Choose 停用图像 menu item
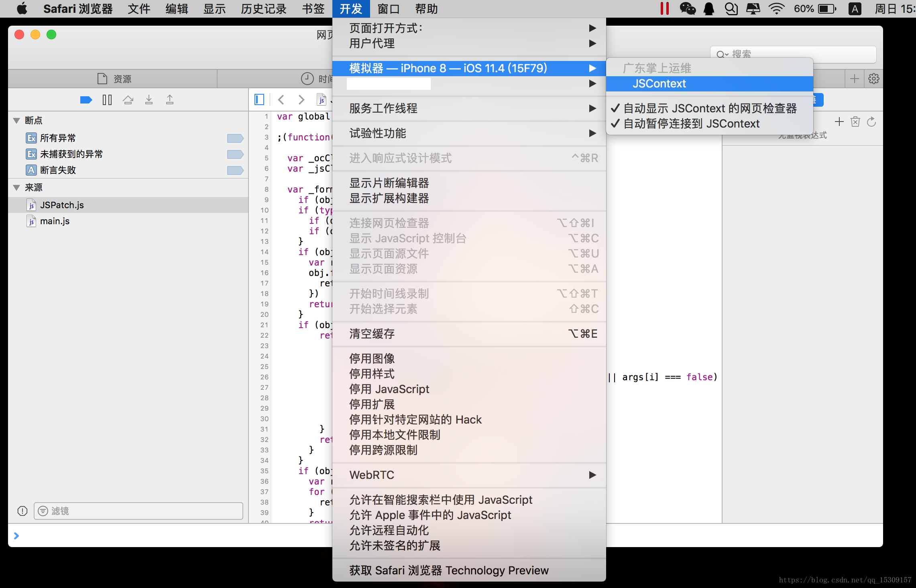 coord(469,359)
